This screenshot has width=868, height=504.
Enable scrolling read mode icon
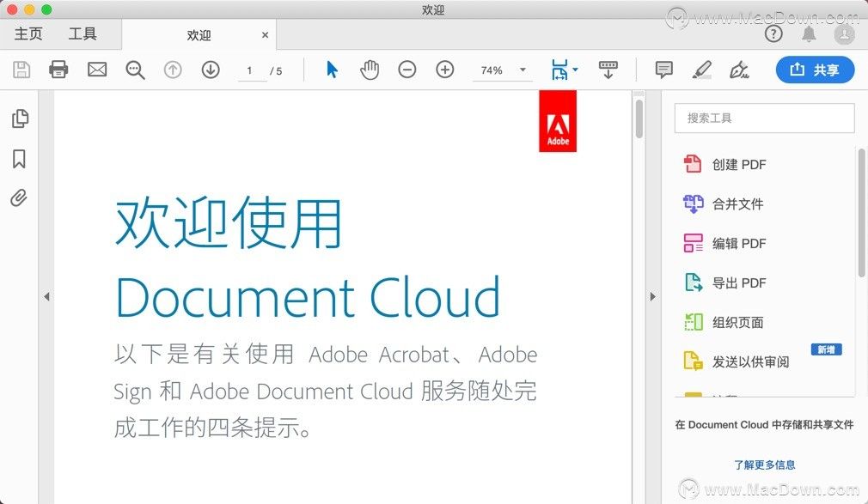(608, 70)
